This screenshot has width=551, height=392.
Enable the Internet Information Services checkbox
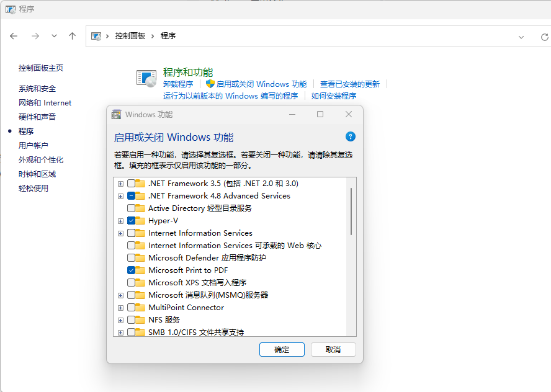131,233
